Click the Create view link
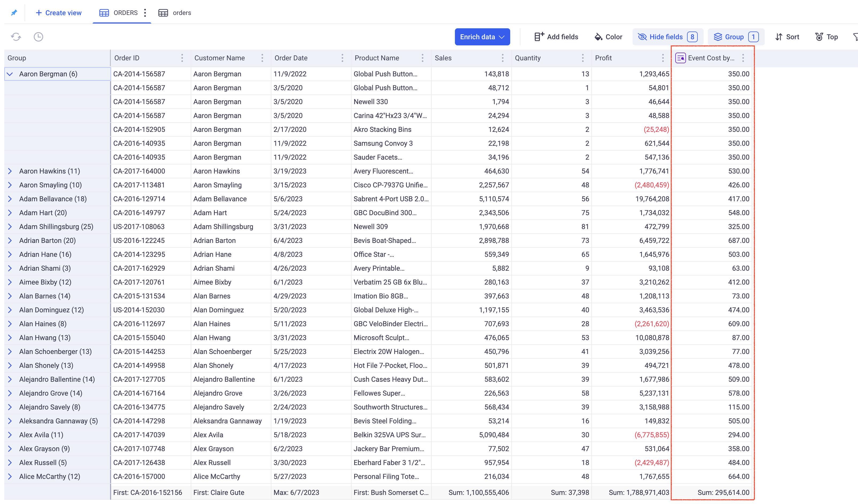The height and width of the screenshot is (504, 858). click(x=58, y=13)
